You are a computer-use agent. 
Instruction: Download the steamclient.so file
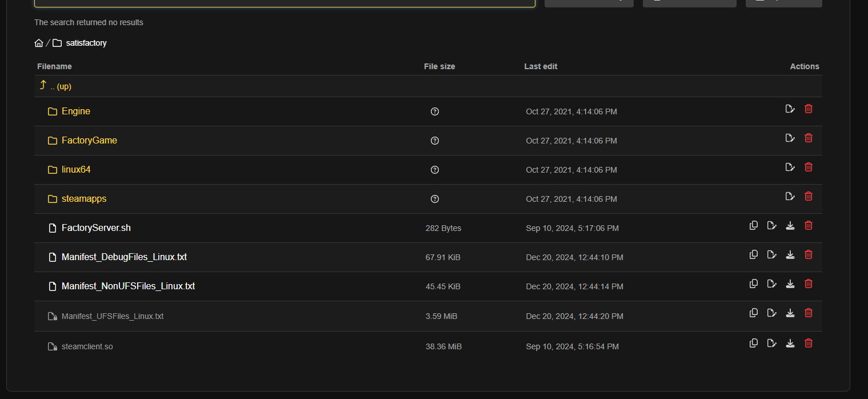click(x=790, y=343)
